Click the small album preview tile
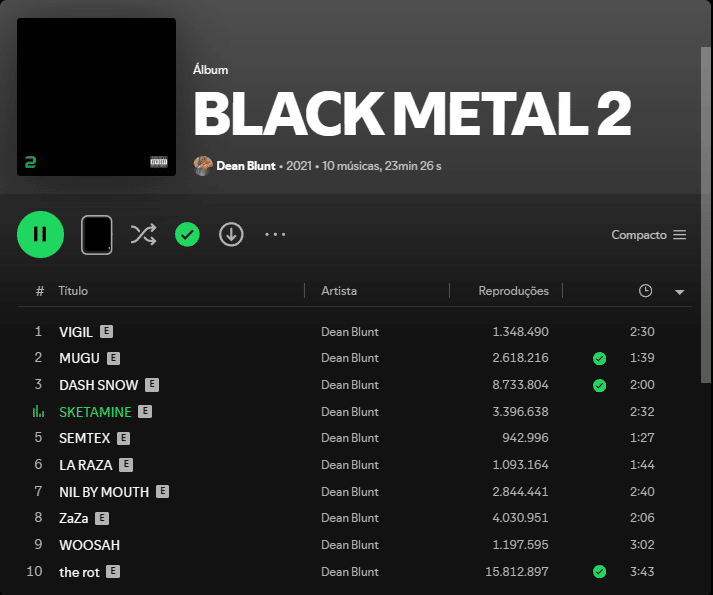713x595 pixels. pos(96,235)
